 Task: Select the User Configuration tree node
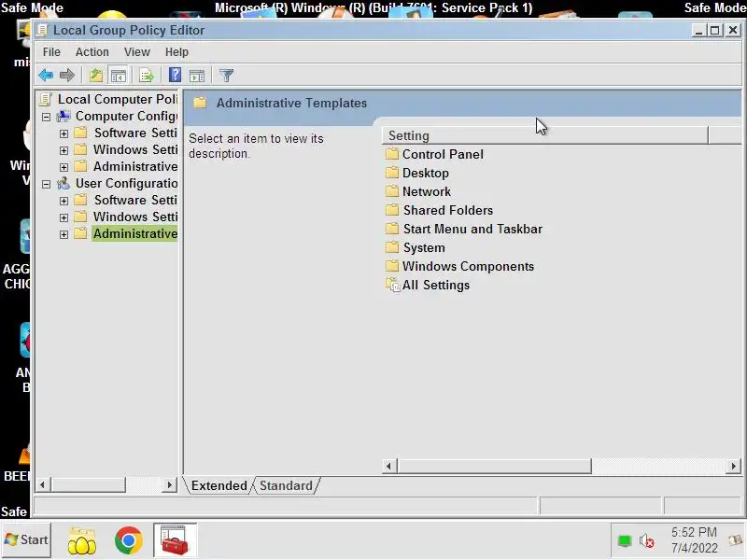coord(126,183)
